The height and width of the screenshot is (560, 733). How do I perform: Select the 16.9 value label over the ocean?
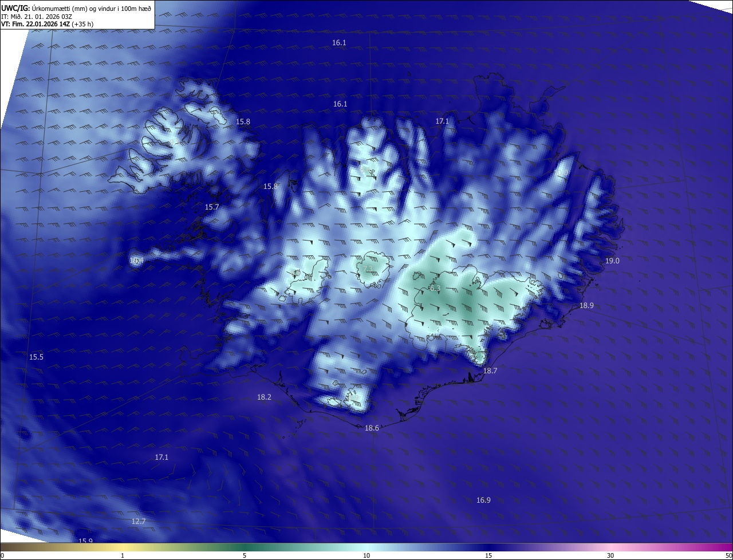point(483,500)
